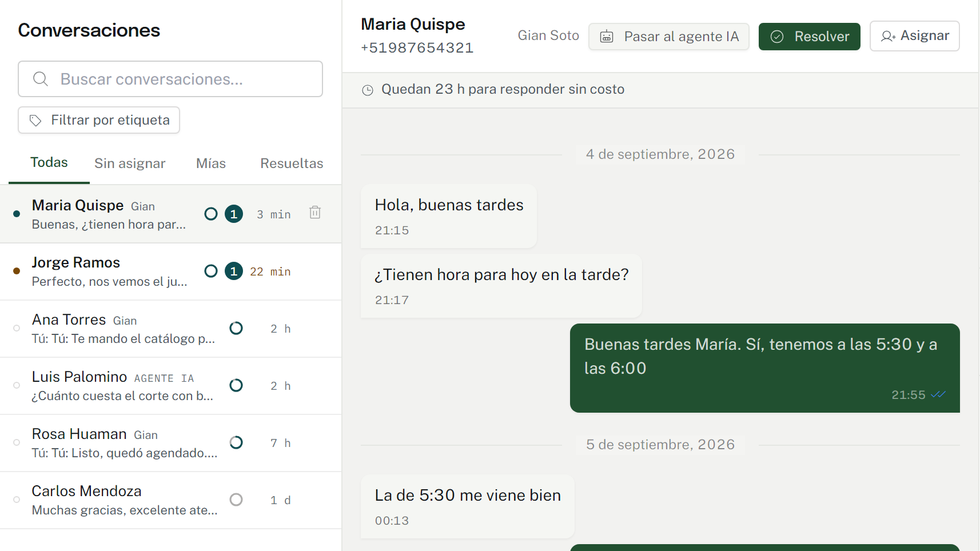980x551 pixels.
Task: Open Luis Palomino conversation
Action: coord(171,386)
